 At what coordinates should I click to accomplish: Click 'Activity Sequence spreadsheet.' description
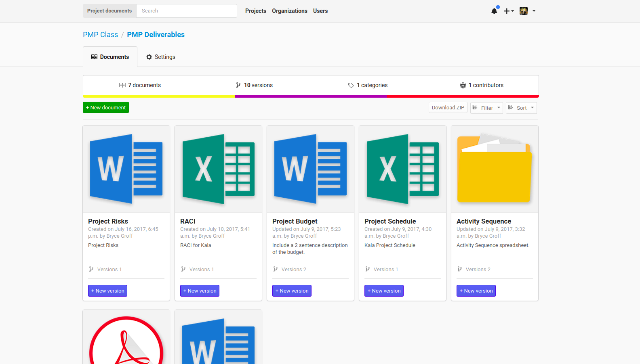point(493,245)
